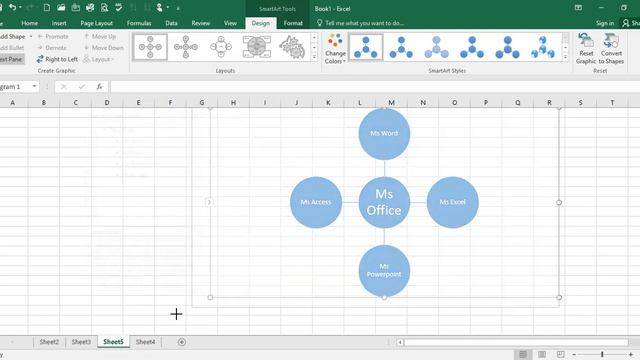The image size is (640, 360).
Task: Switch to Page Layout view in status bar
Action: 542,354
